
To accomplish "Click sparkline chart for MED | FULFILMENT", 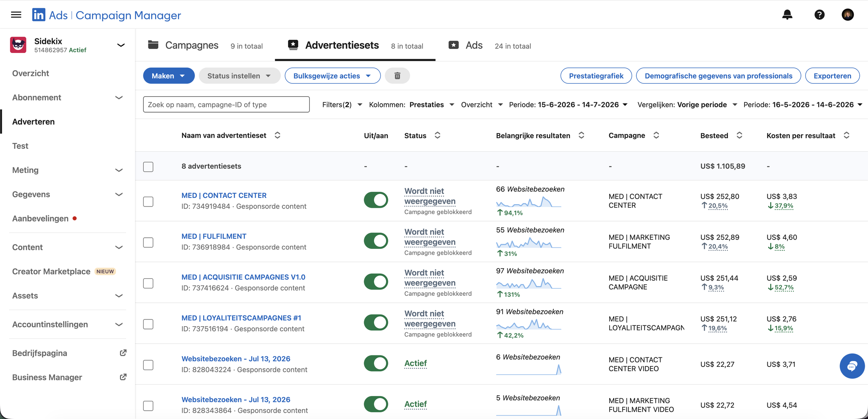I will pyautogui.click(x=529, y=242).
